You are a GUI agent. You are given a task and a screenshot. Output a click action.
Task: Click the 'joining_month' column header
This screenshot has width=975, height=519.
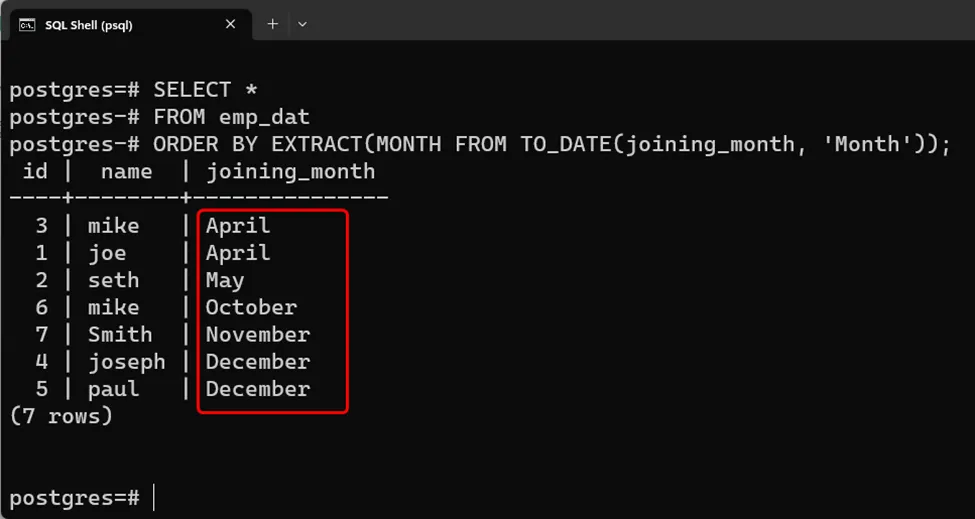tap(290, 171)
